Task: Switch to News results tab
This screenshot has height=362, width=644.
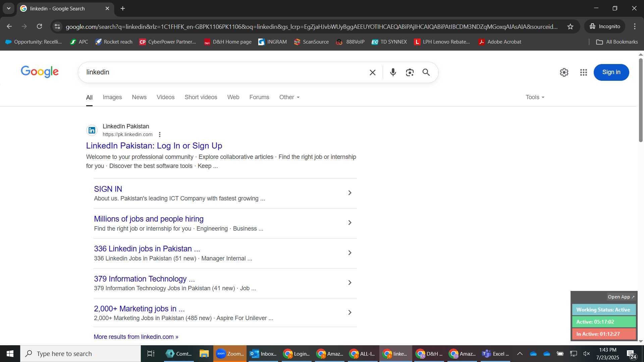Action: tap(139, 97)
